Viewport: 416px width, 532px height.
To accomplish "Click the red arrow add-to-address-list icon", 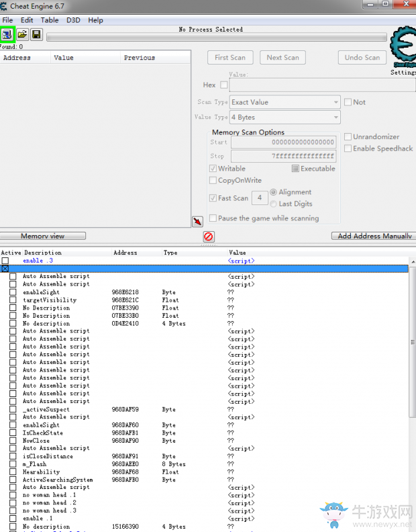I will (197, 222).
